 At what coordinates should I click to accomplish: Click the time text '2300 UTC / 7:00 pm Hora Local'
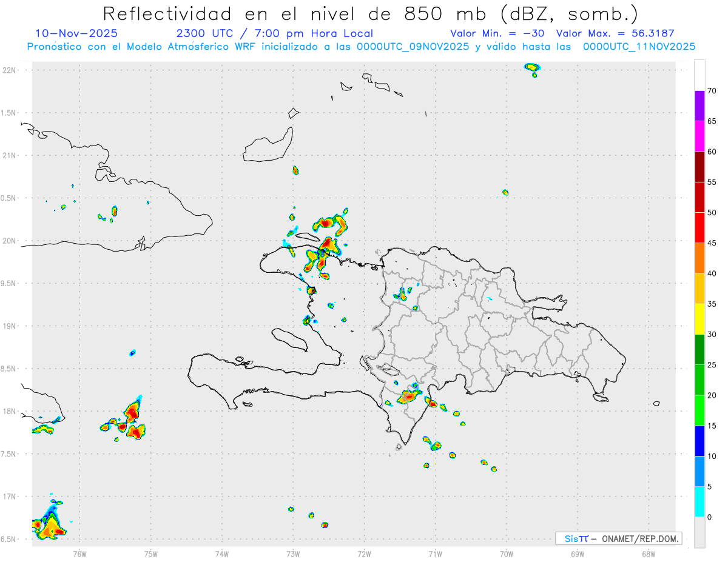click(275, 33)
